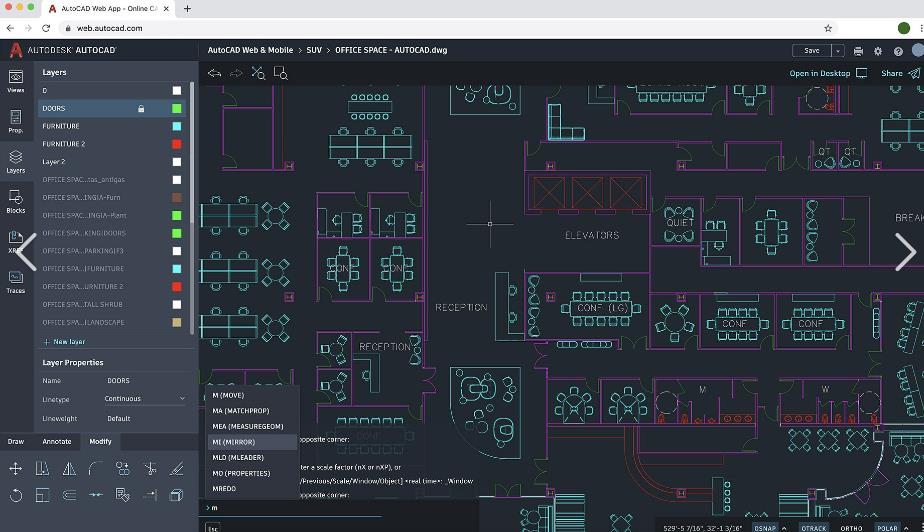
Task: Toggle OTRACK in status bar
Action: coord(814,528)
